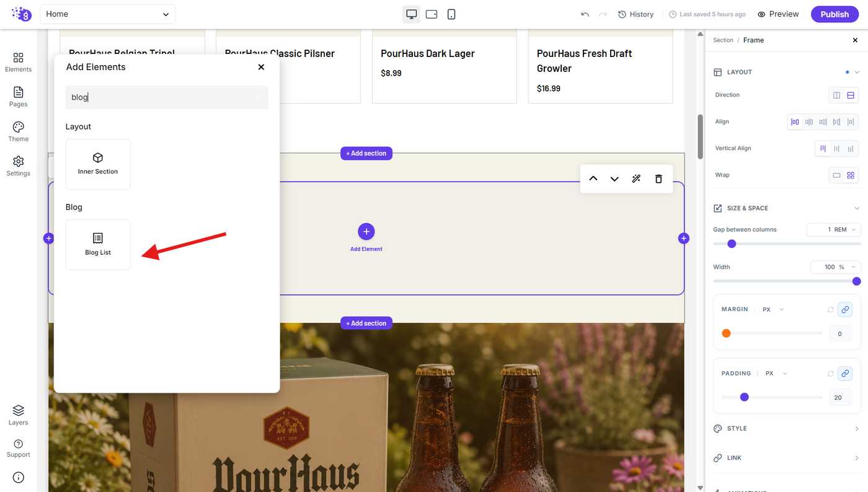Click the undo arrow icon

[x=585, y=14]
